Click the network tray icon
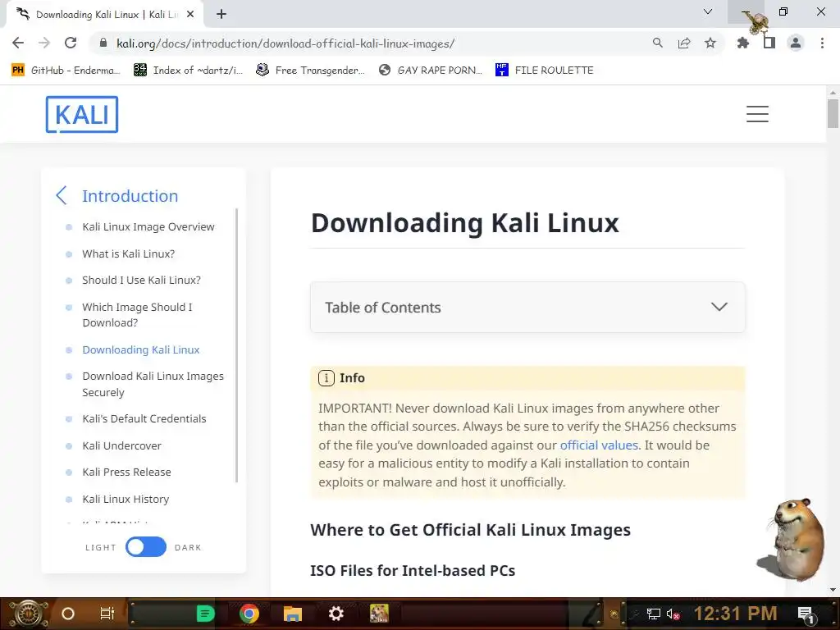The height and width of the screenshot is (630, 840). [654, 614]
